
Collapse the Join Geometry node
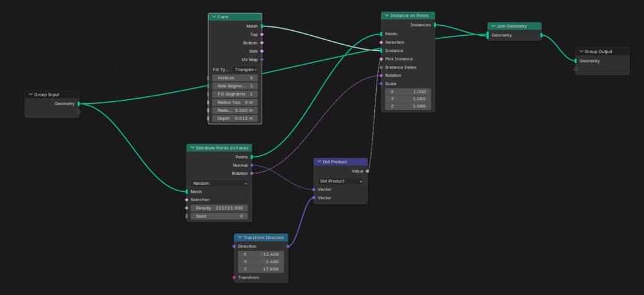tap(493, 26)
